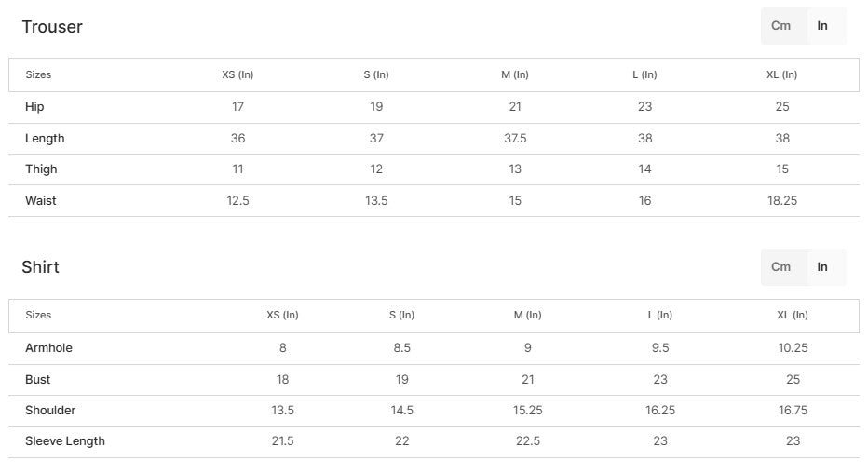868x474 pixels.
Task: Select the Waist row label
Action: [41, 201]
